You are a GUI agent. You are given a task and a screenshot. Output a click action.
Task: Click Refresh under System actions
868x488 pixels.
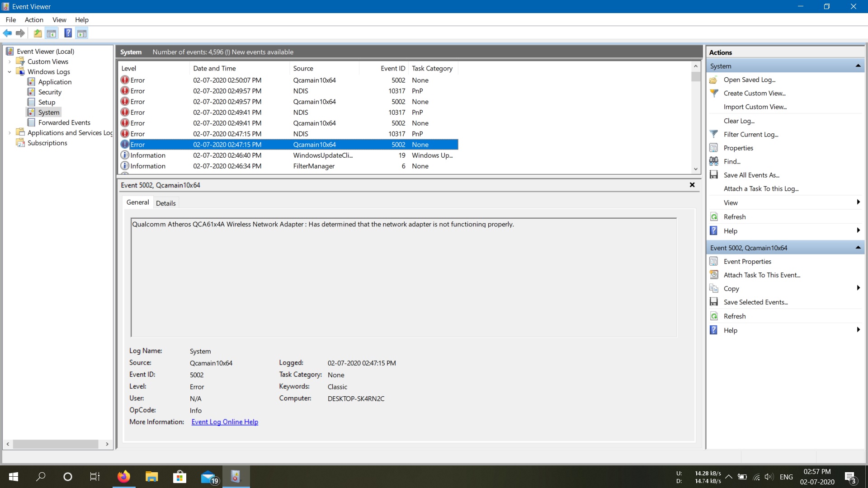pos(735,216)
